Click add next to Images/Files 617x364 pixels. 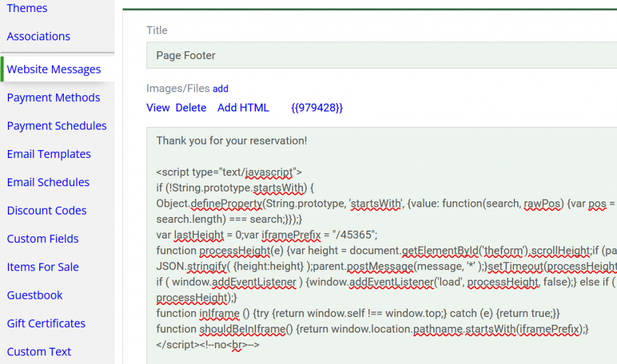point(221,89)
